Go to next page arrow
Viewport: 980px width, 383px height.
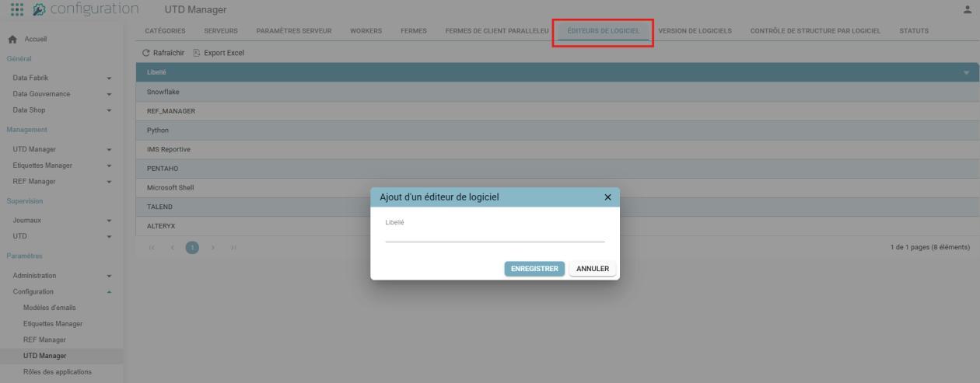212,247
